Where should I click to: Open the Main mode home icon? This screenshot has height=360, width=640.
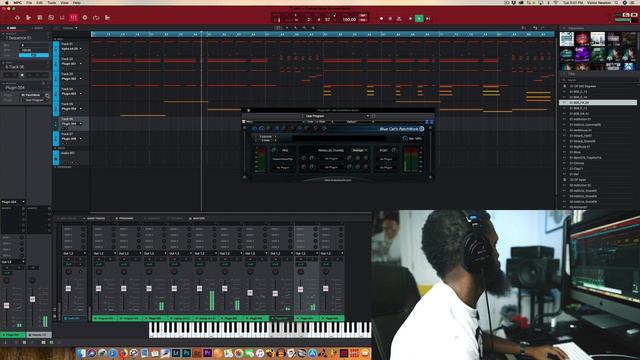tap(17, 18)
